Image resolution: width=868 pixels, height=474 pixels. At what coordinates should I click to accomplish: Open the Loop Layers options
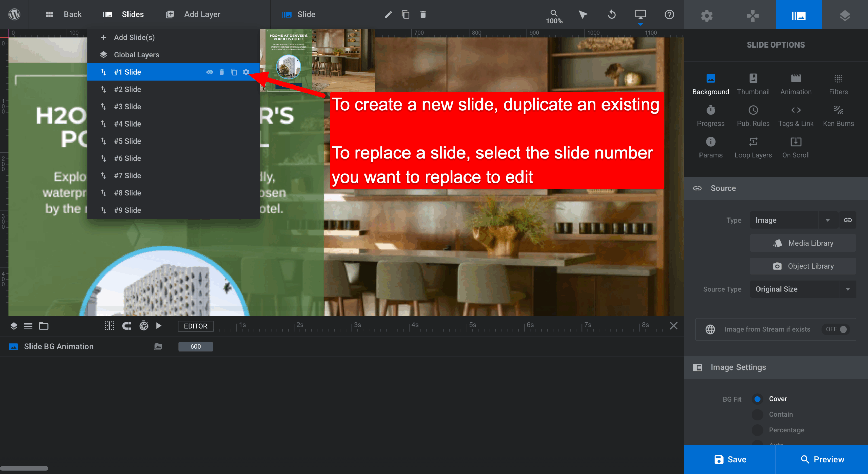[x=753, y=148]
